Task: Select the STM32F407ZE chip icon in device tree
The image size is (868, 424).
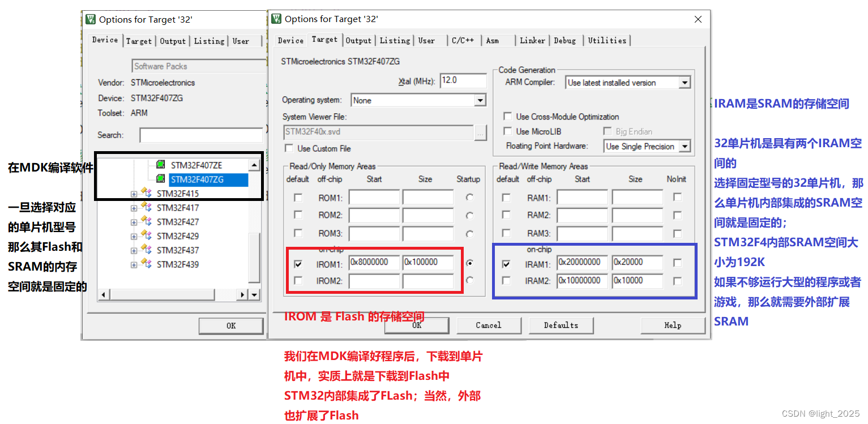Action: (161, 165)
